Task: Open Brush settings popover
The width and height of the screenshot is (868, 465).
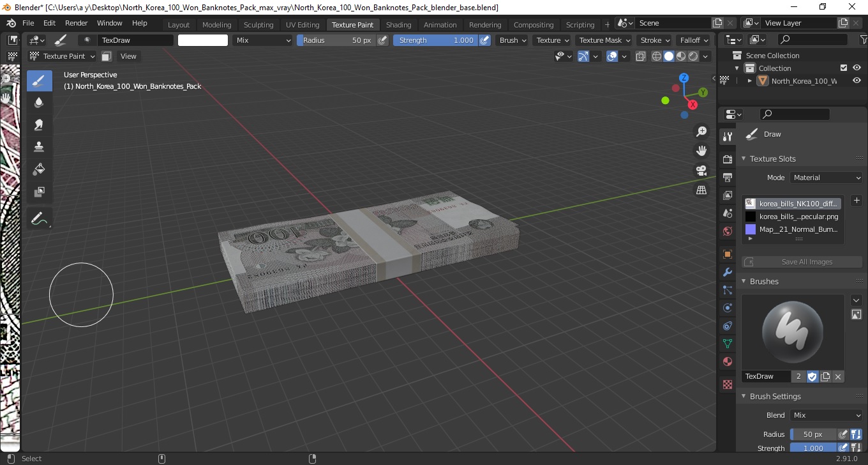Action: 513,40
